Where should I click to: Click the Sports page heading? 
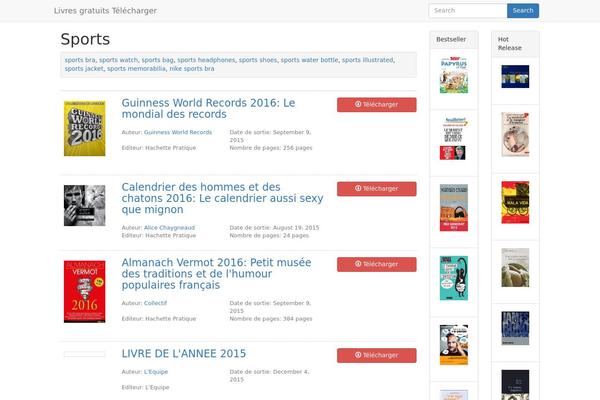tap(85, 39)
